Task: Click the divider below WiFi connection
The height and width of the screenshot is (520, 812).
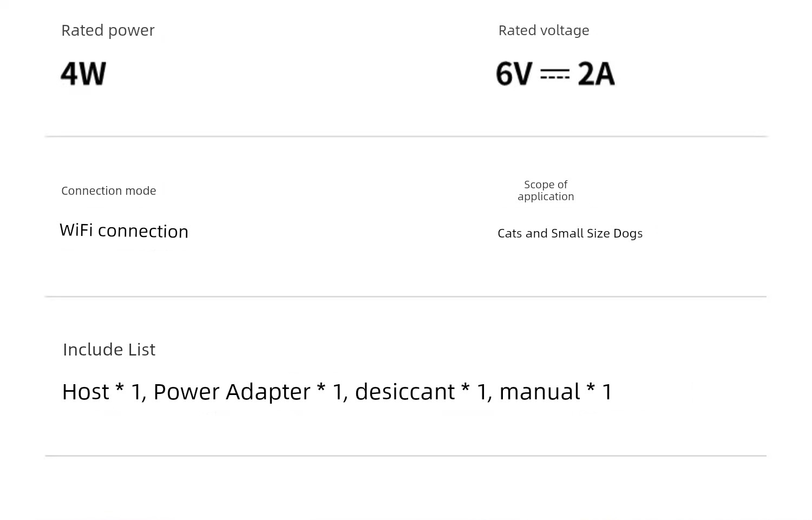Action: click(x=406, y=297)
